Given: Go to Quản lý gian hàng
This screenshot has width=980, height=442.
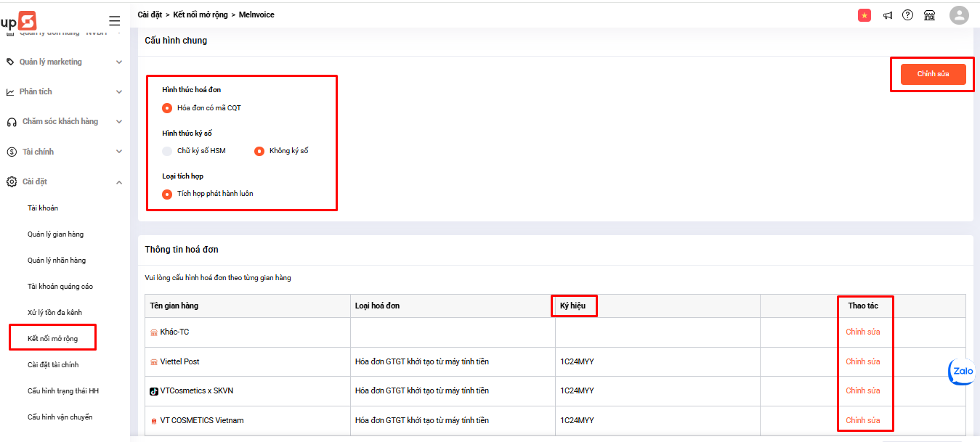Looking at the screenshot, I should (x=55, y=234).
